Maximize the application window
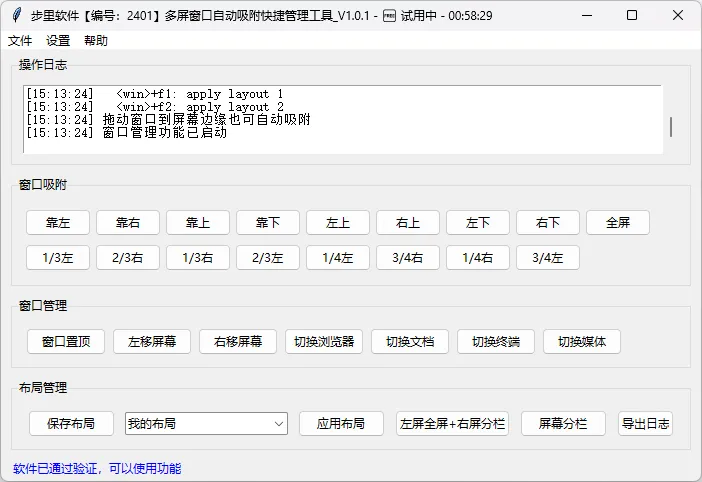The width and height of the screenshot is (702, 482). click(632, 15)
